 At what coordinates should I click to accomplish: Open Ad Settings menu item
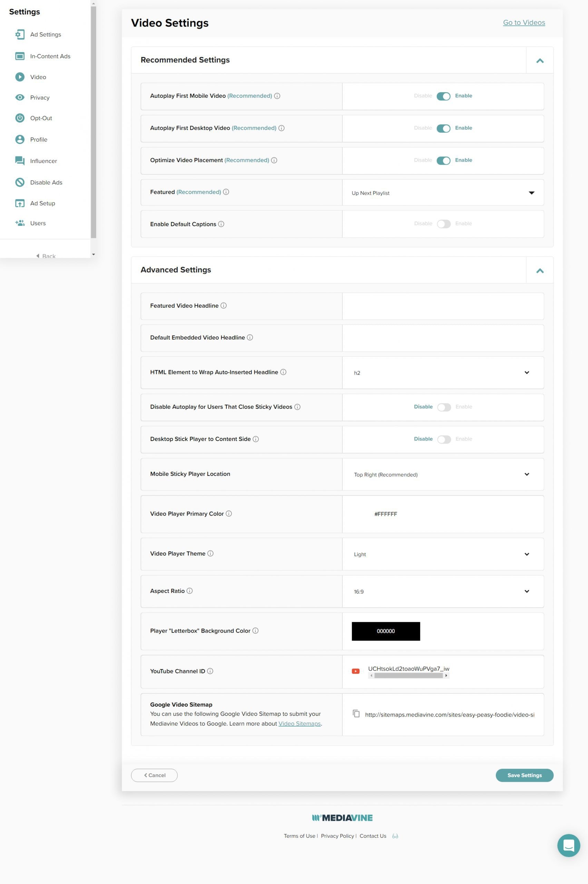coord(45,35)
